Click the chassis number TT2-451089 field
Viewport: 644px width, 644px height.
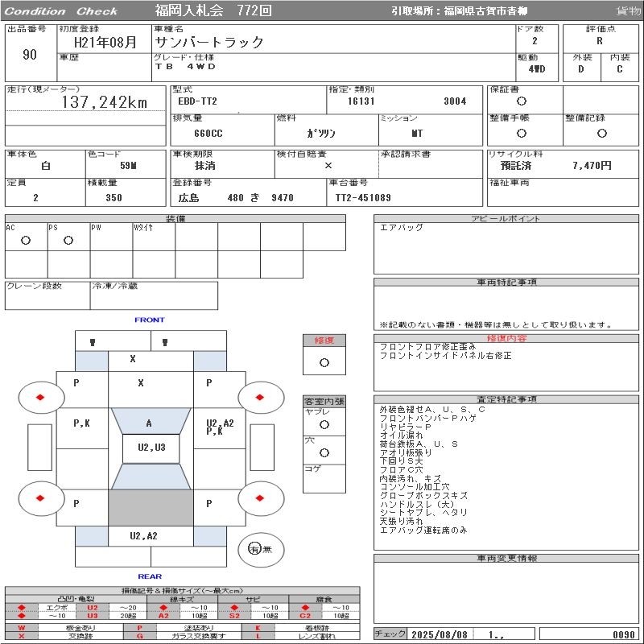click(x=363, y=197)
